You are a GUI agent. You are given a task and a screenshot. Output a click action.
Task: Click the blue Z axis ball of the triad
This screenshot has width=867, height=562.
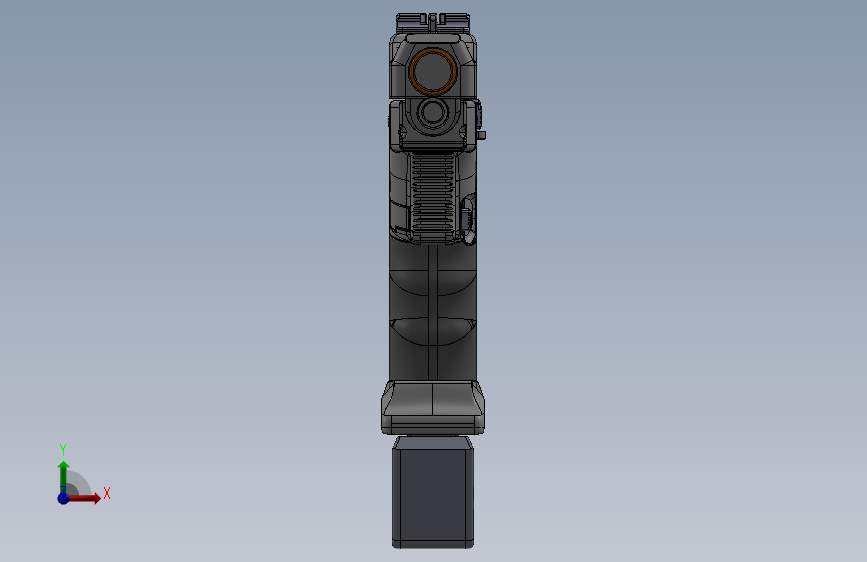click(64, 498)
